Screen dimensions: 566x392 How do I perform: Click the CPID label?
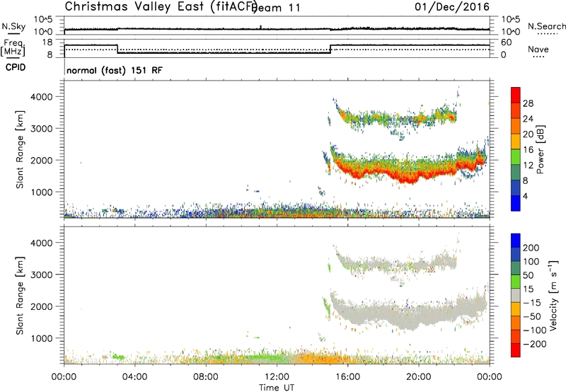point(16,67)
